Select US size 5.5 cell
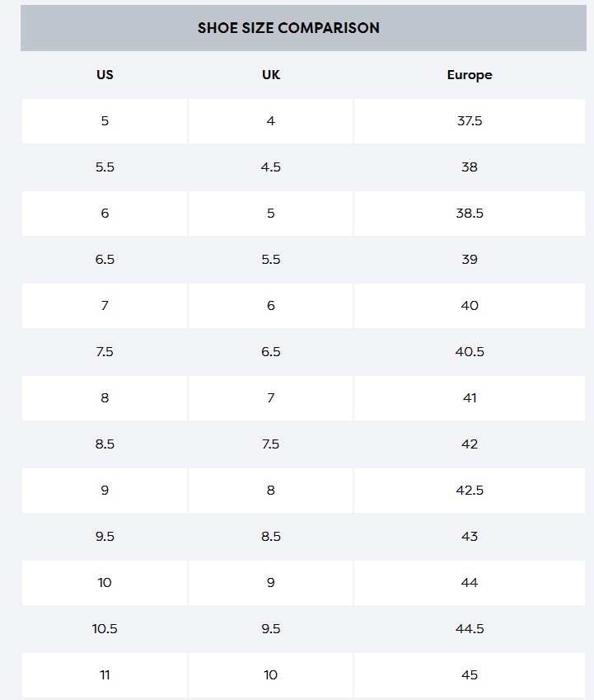 [x=105, y=167]
